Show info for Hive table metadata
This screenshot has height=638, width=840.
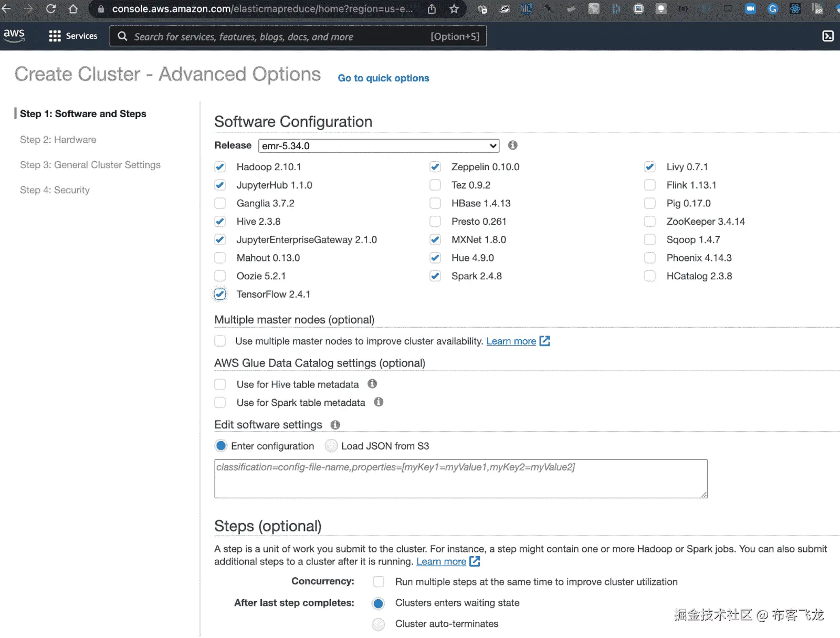click(x=372, y=384)
